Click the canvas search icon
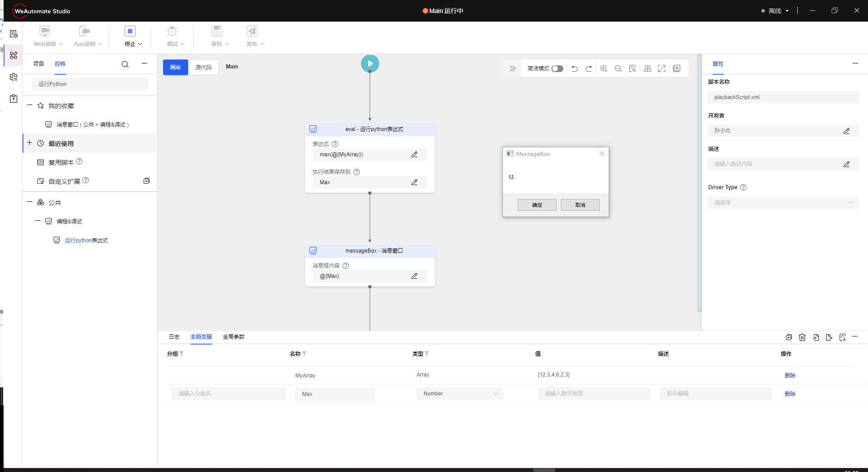This screenshot has width=868, height=472. click(x=633, y=68)
